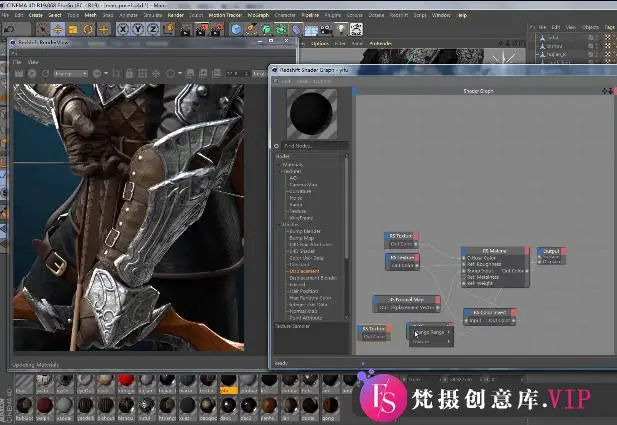Select Hair Position in node list
617x425 pixels.
[x=304, y=291]
